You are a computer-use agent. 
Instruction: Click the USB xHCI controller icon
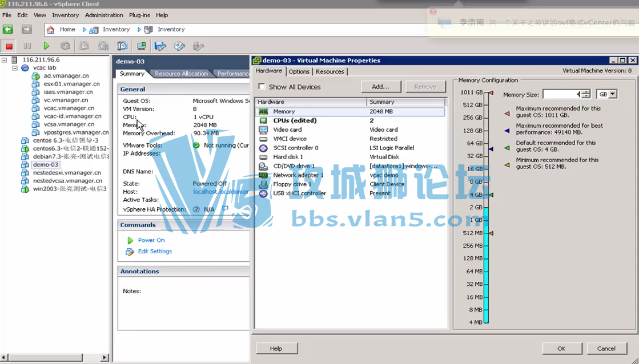tap(263, 193)
